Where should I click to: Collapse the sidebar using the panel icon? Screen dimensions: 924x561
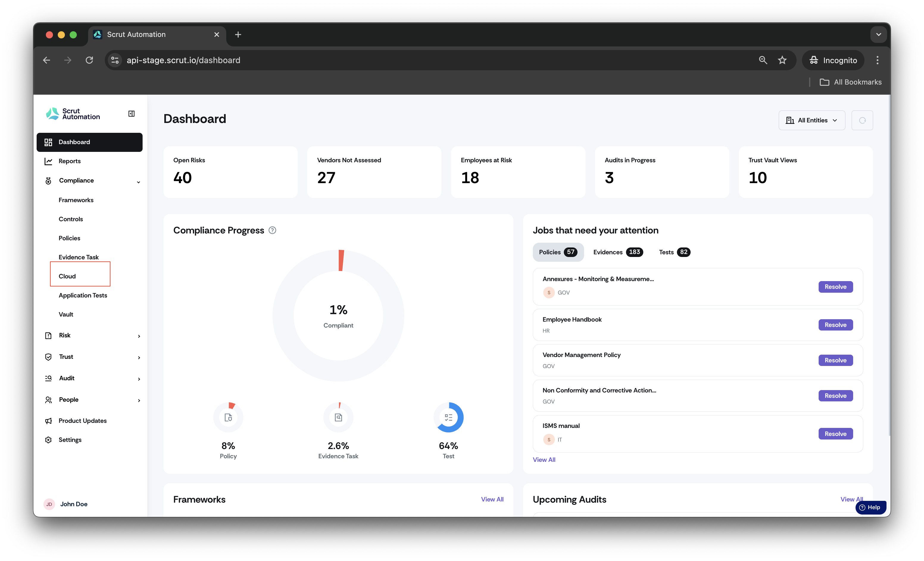click(x=131, y=114)
